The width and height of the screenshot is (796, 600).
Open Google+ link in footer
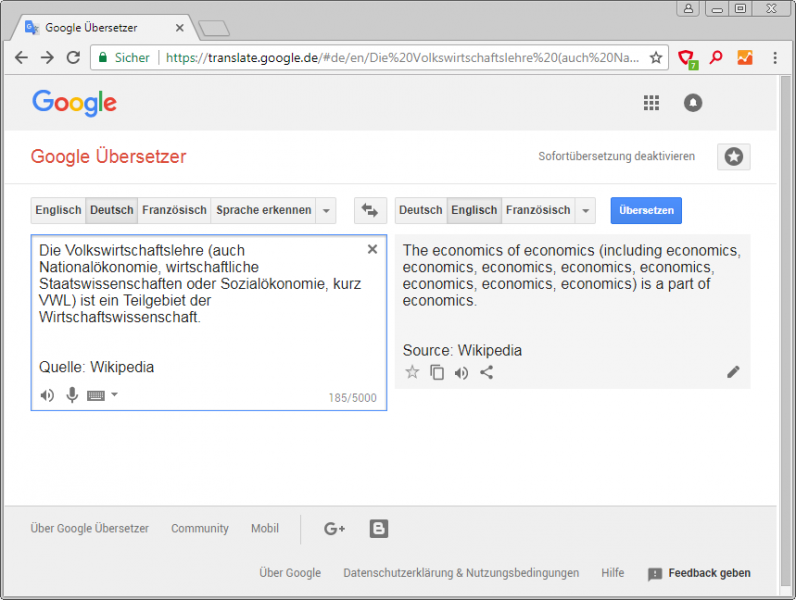coord(335,529)
